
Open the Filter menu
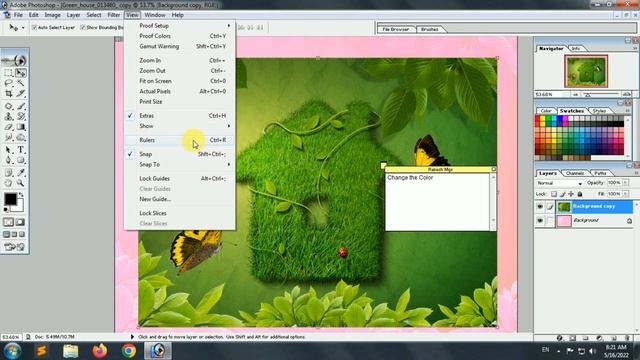tap(113, 15)
